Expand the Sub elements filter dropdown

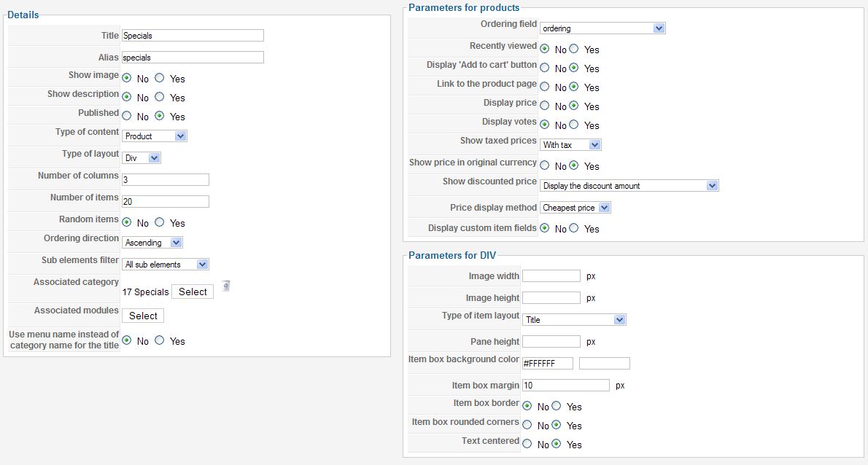166,265
